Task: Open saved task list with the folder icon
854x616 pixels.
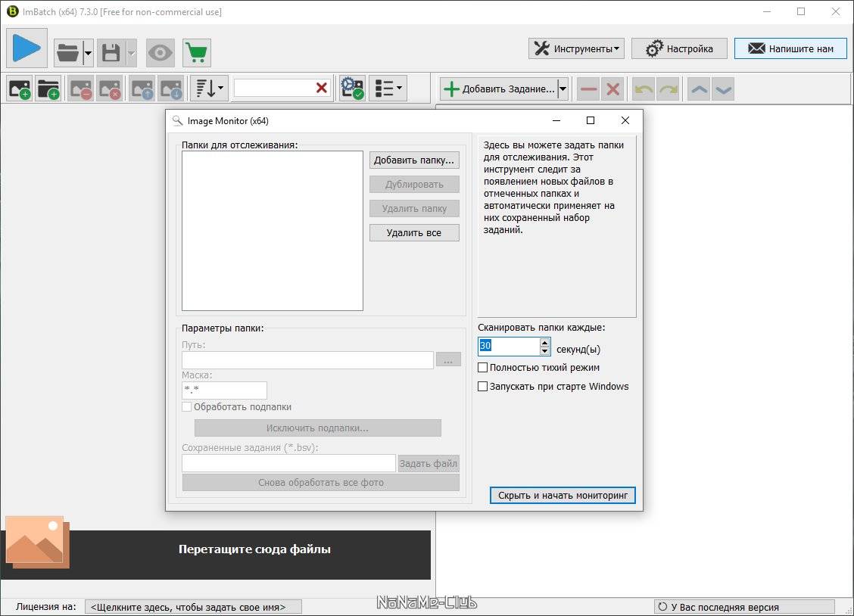Action: (x=68, y=53)
